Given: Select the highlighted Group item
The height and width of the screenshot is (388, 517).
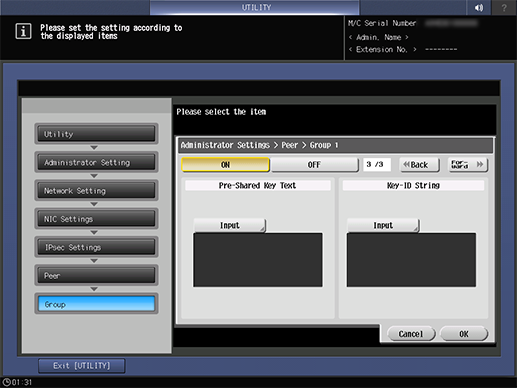Looking at the screenshot, I should [96, 304].
